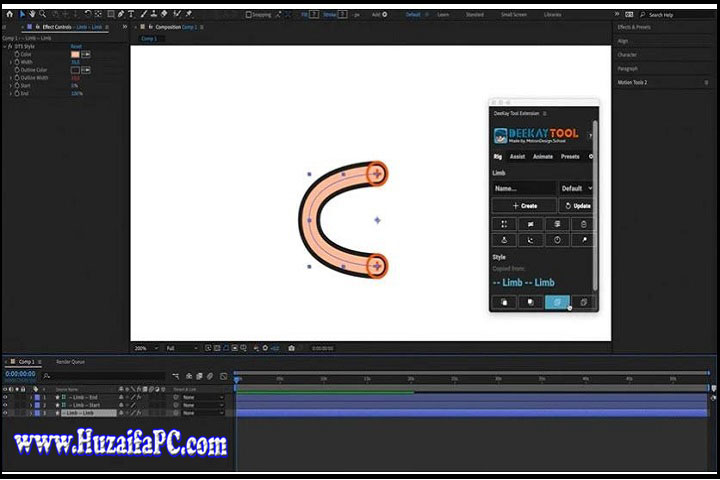Toggle stopwatch for Width property
Screen dimensions: 720x480
17,62
